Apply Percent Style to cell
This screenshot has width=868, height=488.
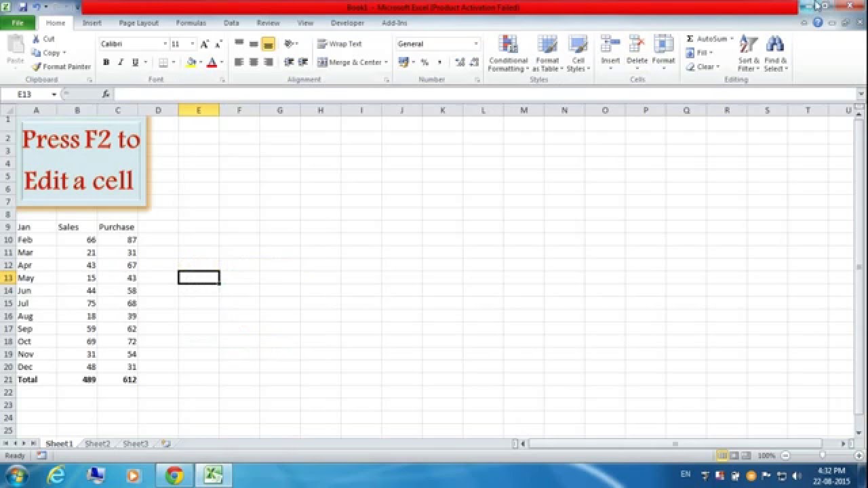click(x=425, y=62)
